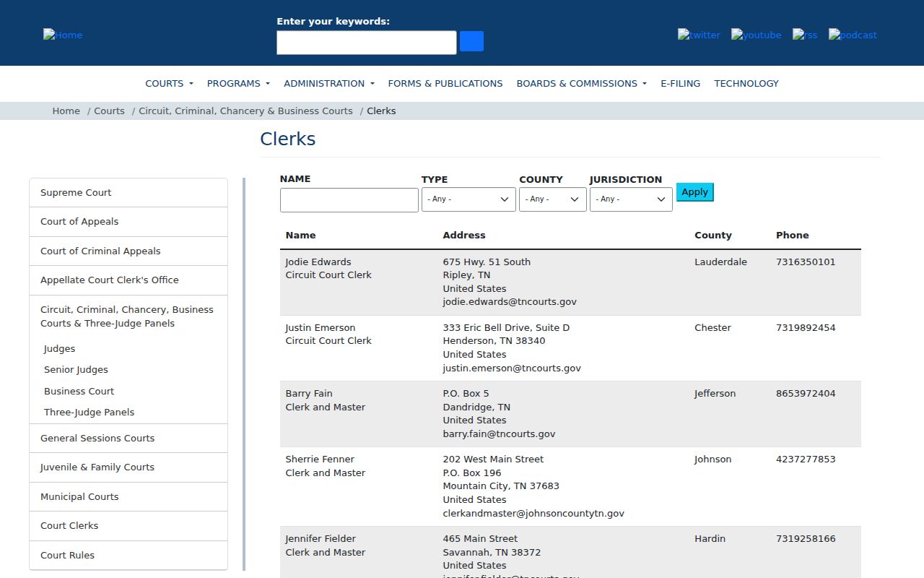Viewport: 924px width, 578px height.
Task: Open the podcast icon link
Action: (853, 35)
